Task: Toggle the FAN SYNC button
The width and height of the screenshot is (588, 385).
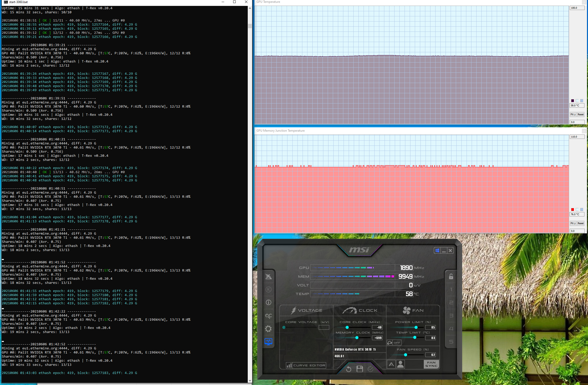Action: click(x=431, y=364)
